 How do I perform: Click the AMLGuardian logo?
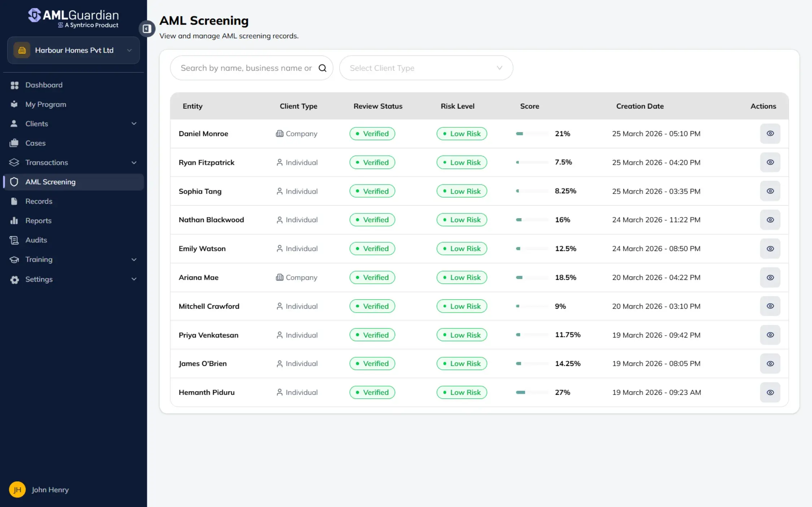[x=74, y=18]
